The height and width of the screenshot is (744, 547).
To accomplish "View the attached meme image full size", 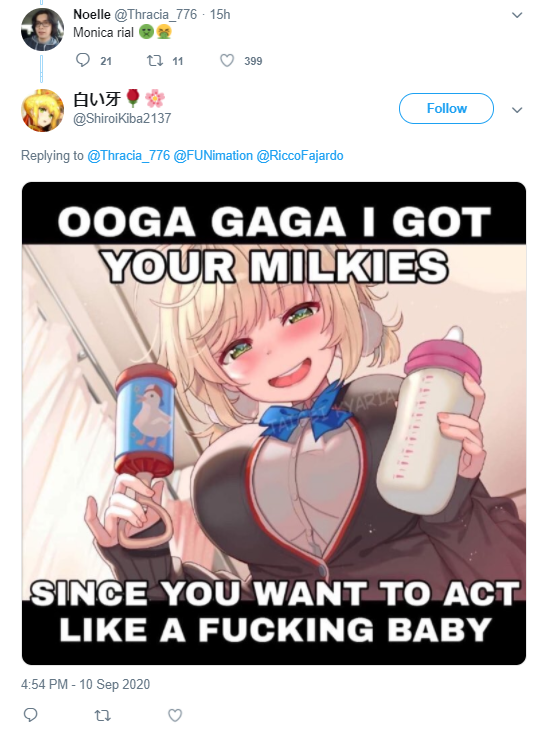I will click(274, 423).
